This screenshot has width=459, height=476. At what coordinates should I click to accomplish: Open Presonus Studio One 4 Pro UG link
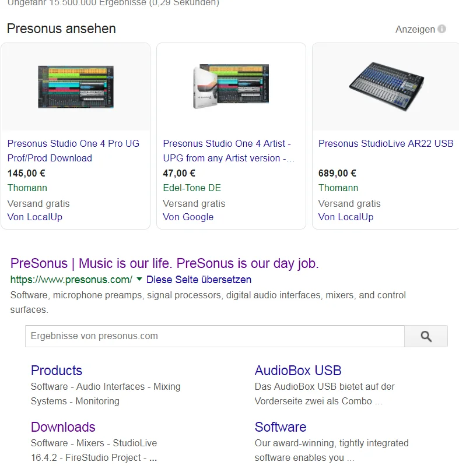pos(73,150)
